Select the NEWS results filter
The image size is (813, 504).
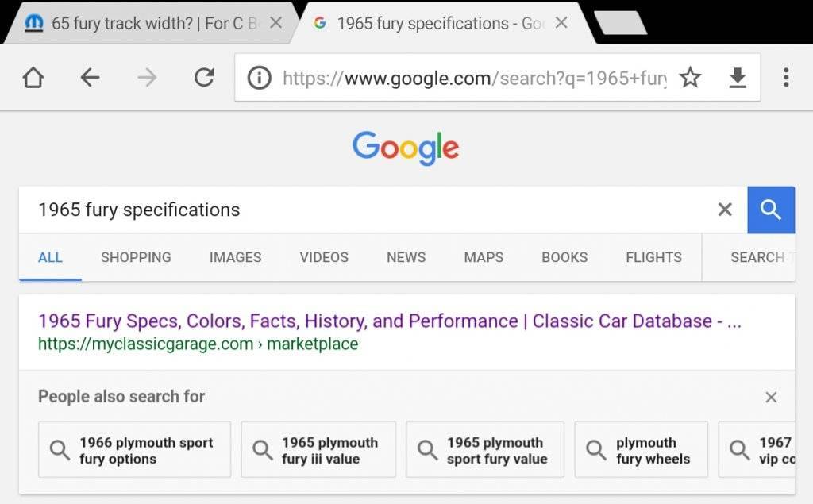pos(406,257)
